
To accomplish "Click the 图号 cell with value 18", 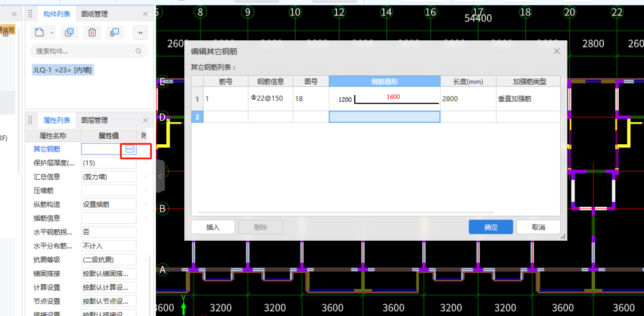I will [x=310, y=99].
